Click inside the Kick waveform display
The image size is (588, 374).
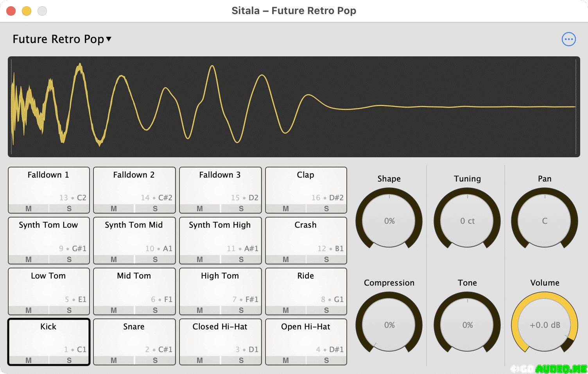(294, 107)
